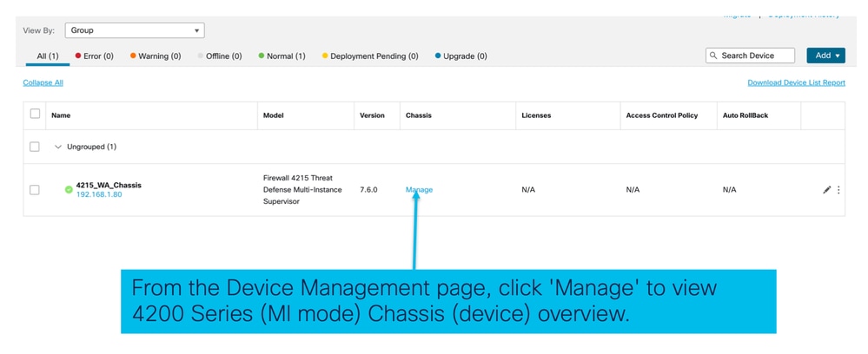Image resolution: width=868 pixels, height=354 pixels.
Task: Click the search magnifier icon in Search Device
Action: point(713,56)
